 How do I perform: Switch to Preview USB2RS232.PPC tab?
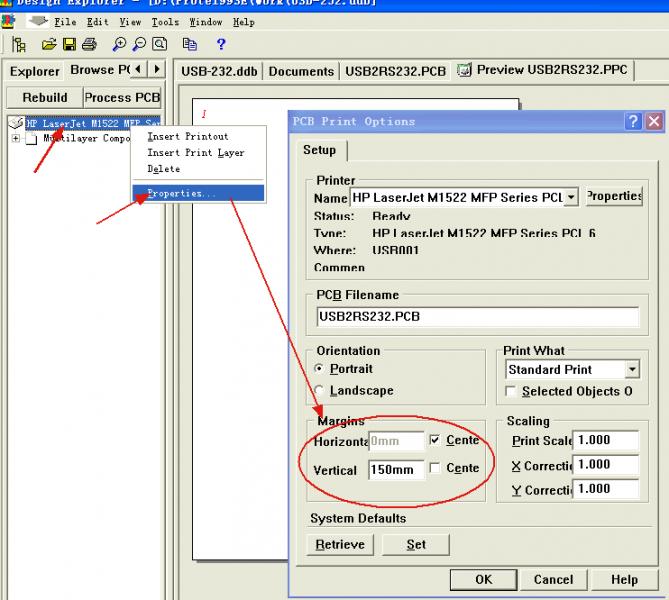(x=544, y=70)
